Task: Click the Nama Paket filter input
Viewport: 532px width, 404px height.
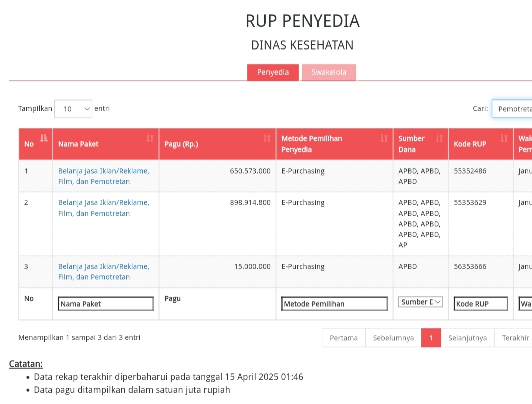Action: click(106, 304)
